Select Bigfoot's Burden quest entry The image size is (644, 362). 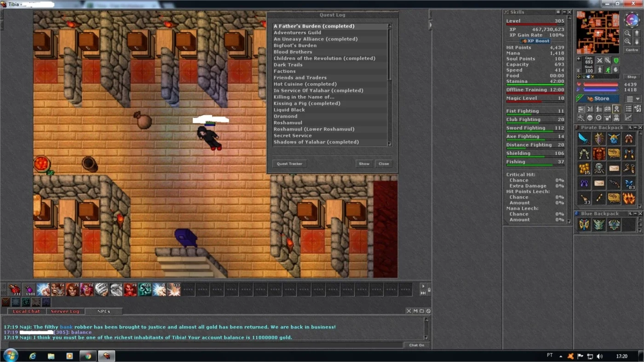click(330, 46)
